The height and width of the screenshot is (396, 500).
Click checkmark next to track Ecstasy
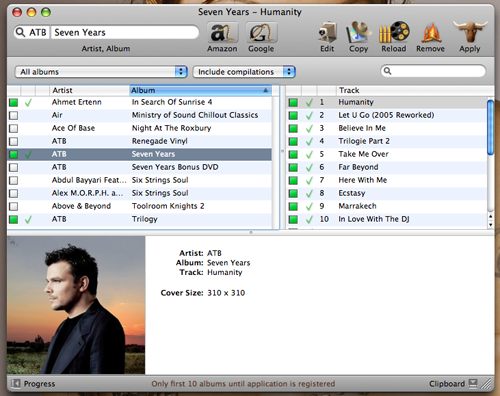coord(309,193)
